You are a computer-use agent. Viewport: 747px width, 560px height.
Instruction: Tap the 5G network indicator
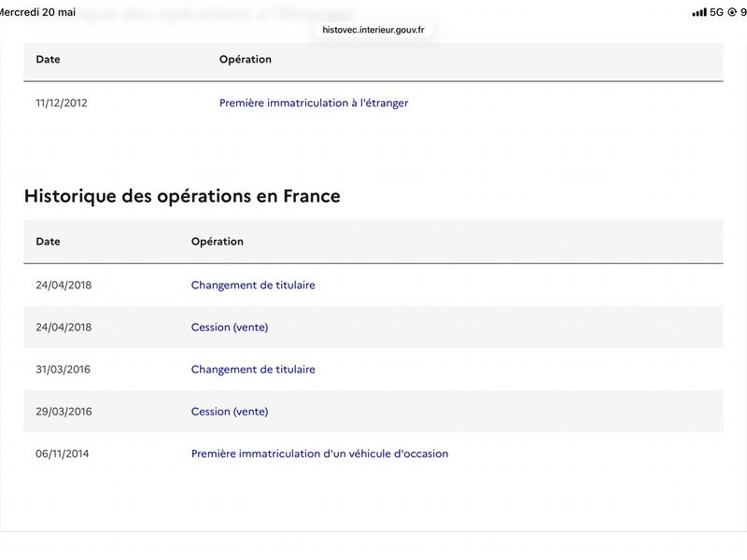(716, 12)
